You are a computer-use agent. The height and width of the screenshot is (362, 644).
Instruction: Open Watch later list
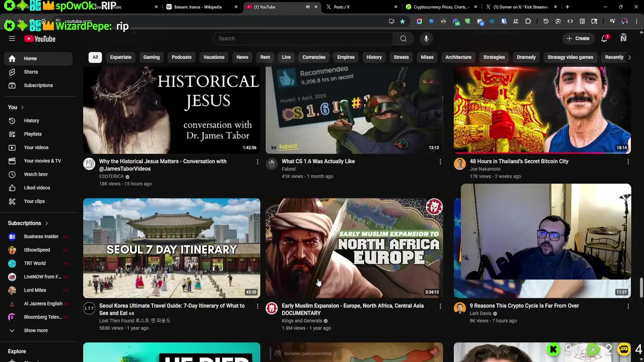[x=38, y=174]
